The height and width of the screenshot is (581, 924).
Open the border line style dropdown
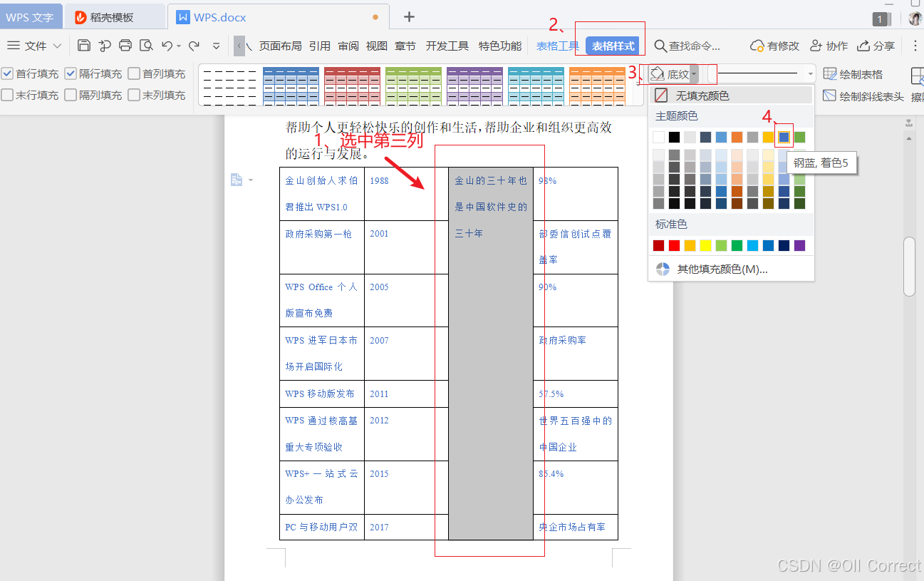pyautogui.click(x=811, y=74)
